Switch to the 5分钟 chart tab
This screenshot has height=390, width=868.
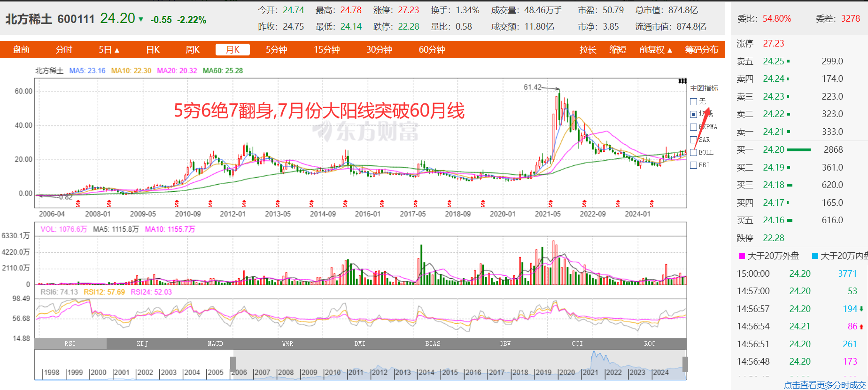tap(277, 50)
